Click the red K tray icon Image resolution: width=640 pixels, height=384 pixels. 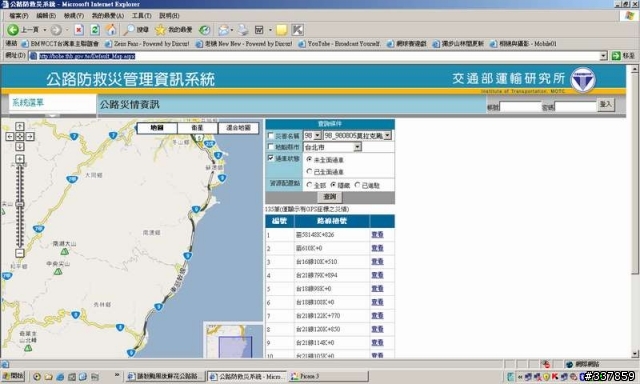[x=555, y=377]
